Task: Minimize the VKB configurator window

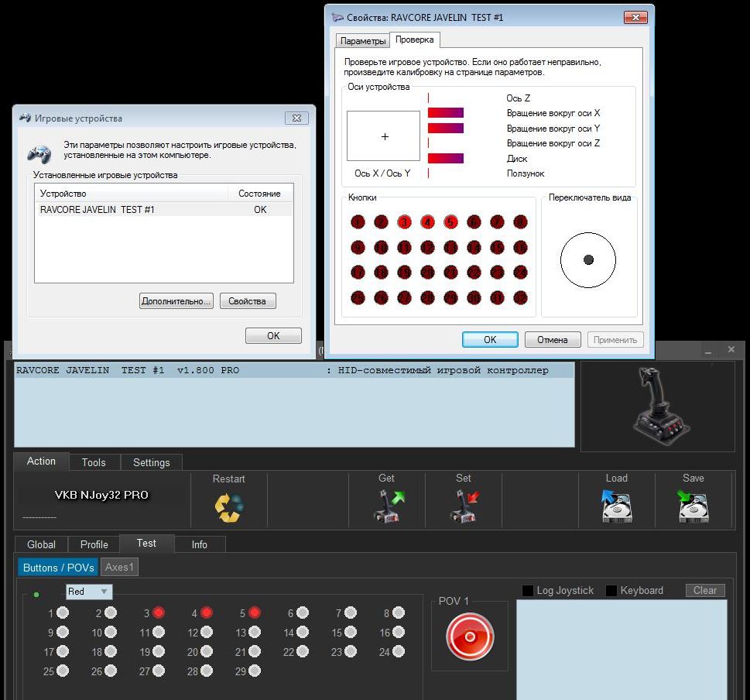Action: click(708, 351)
